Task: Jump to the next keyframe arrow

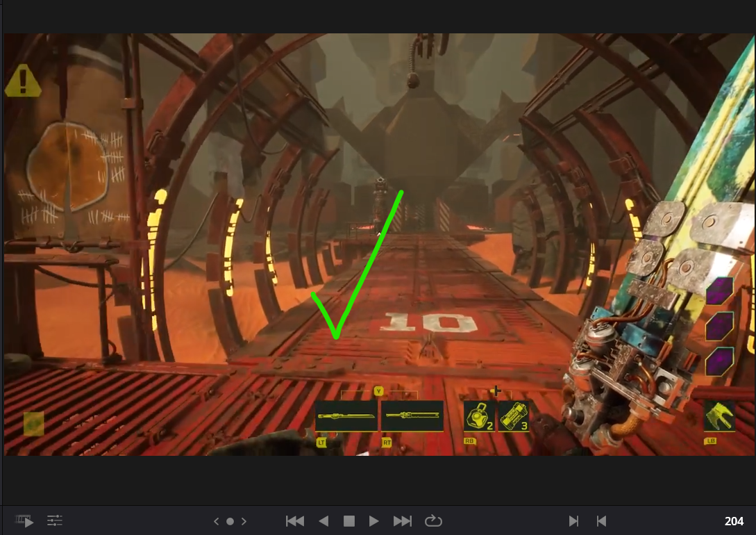Action: pos(244,521)
